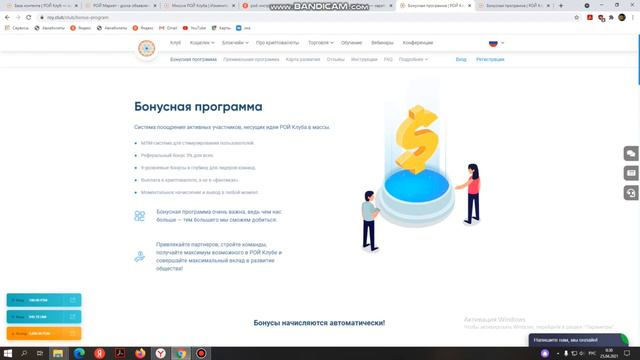Screen dimensions: 640x360
Task: Bookmark this page with the star icon
Action: pyautogui.click(x=577, y=18)
